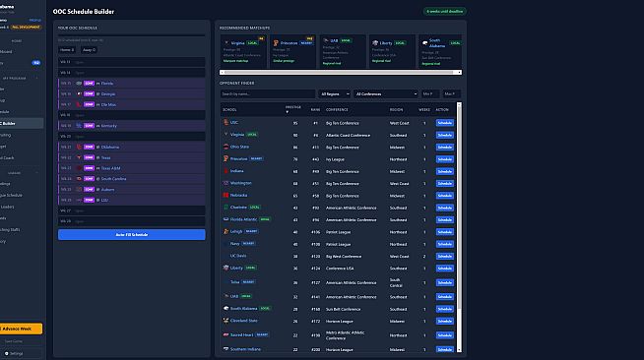Click the Oklahoma logo in week 21 row

(79, 147)
